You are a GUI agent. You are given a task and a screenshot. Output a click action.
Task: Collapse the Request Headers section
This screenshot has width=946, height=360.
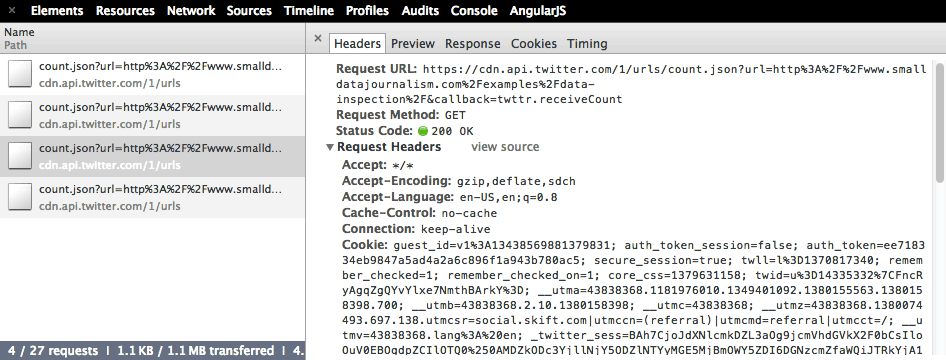330,147
